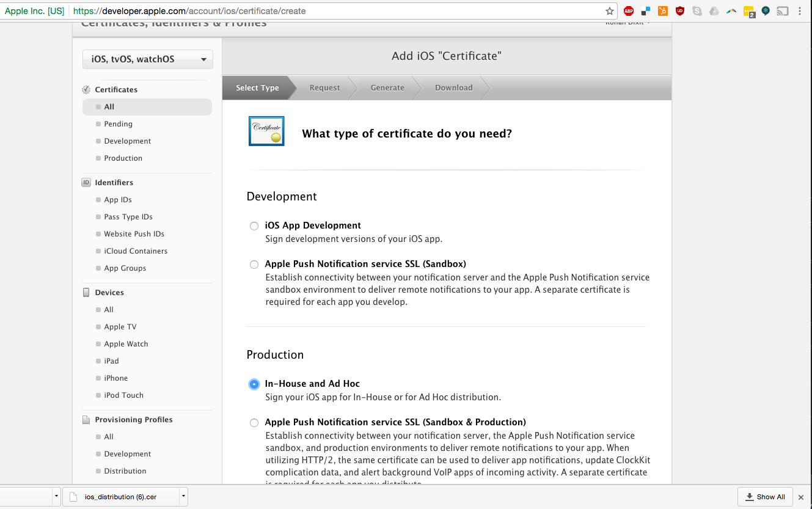Open the yellow extension with badge 2

(x=749, y=11)
